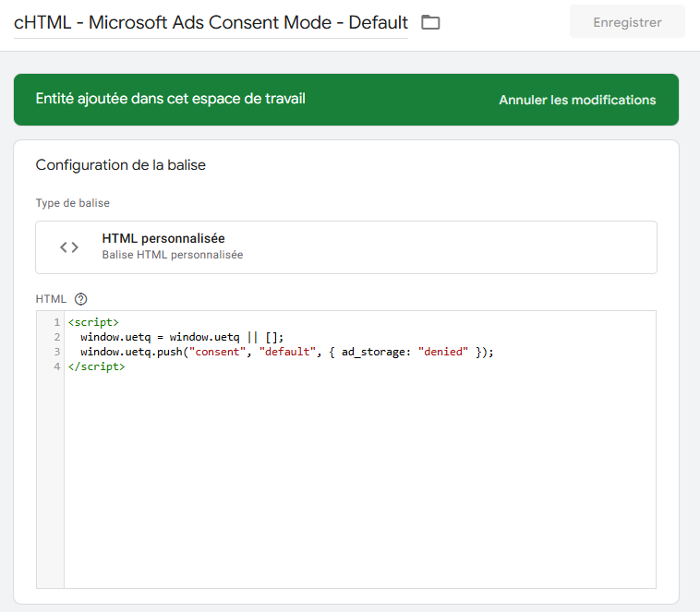The image size is (700, 612).
Task: Click the "denied" string in code
Action: [x=443, y=352]
